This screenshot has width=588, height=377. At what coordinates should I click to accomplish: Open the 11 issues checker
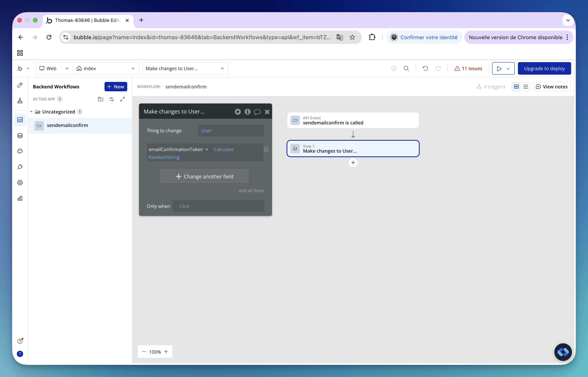[x=468, y=69]
